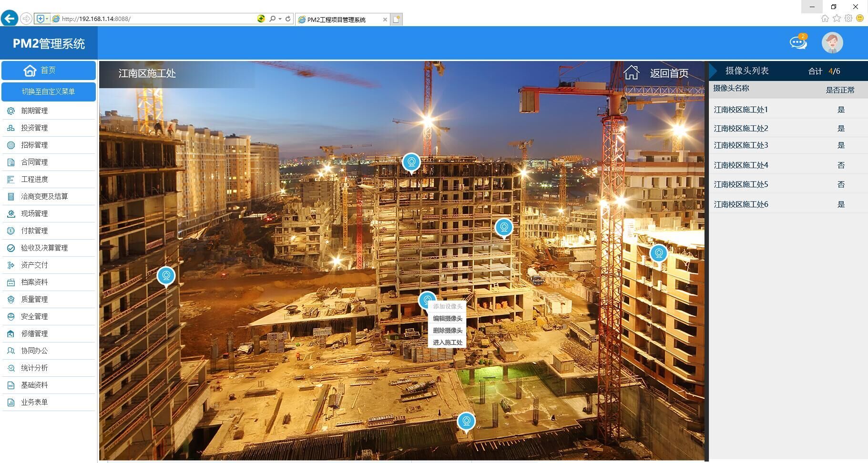Click the user avatar in header

[x=832, y=43]
